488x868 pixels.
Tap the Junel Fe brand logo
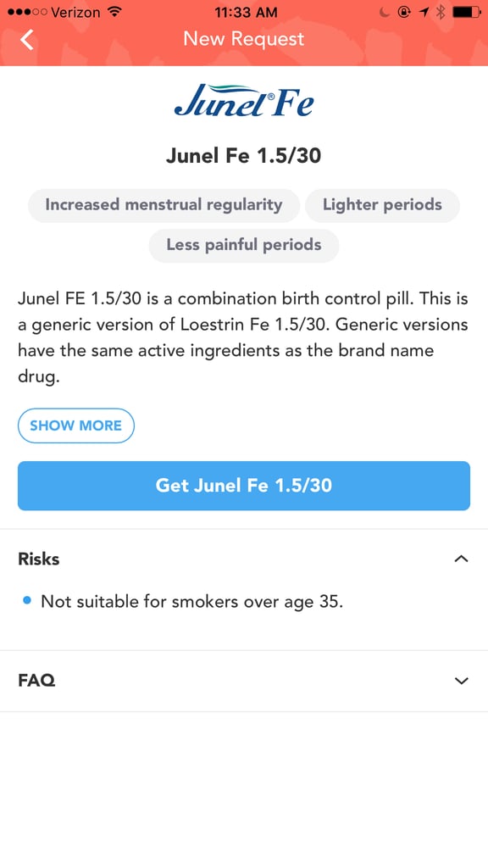click(244, 101)
